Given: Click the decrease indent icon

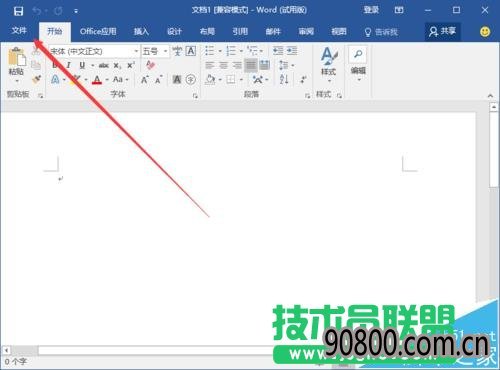Looking at the screenshot, I should (x=278, y=51).
